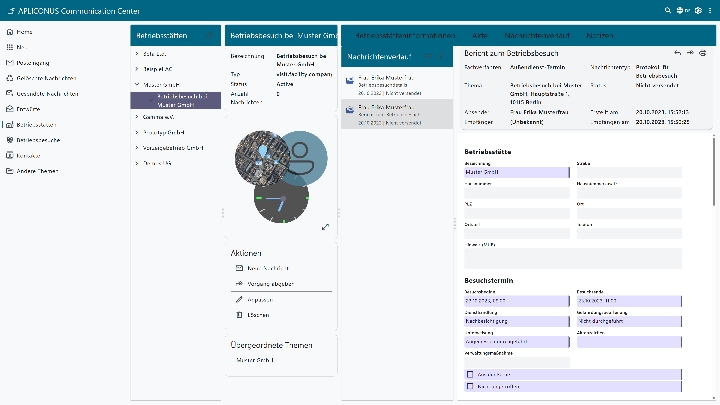Tick the checkbox directly below the Verwaltungsmaßnahmen field
Viewport: 720px width, 405px height.
(x=470, y=374)
